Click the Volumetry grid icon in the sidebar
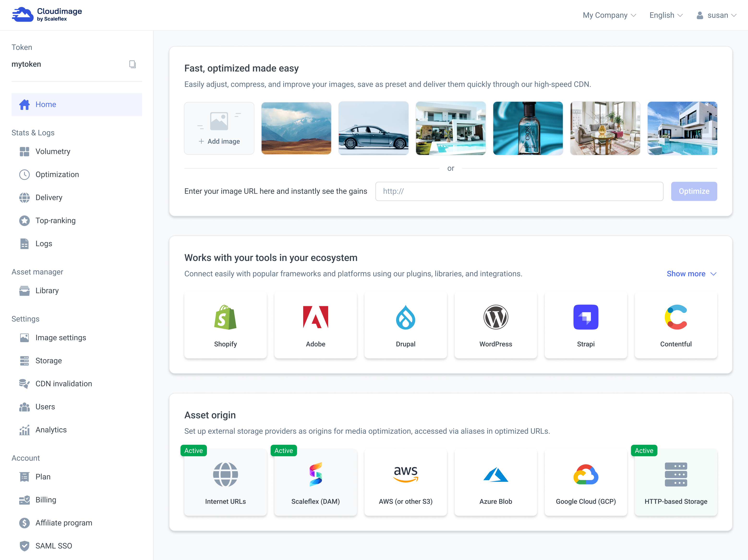Image resolution: width=748 pixels, height=560 pixels. pyautogui.click(x=24, y=151)
